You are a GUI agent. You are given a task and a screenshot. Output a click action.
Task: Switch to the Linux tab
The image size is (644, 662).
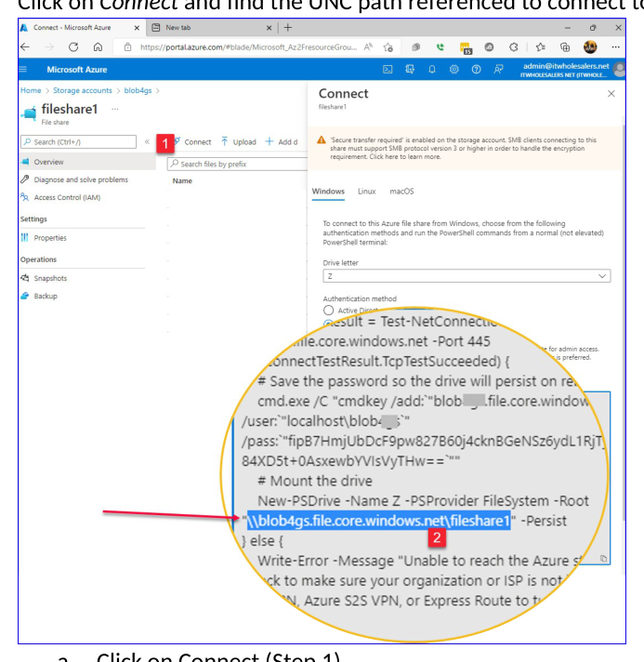click(x=367, y=192)
